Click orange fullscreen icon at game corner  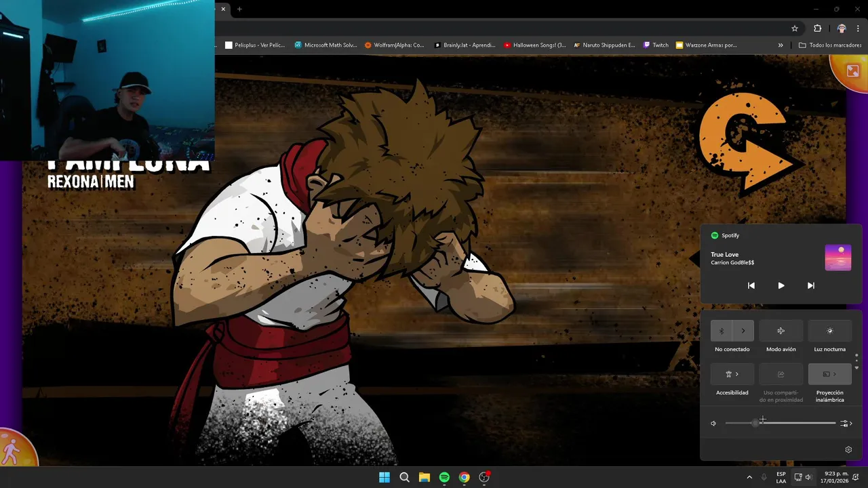click(852, 70)
